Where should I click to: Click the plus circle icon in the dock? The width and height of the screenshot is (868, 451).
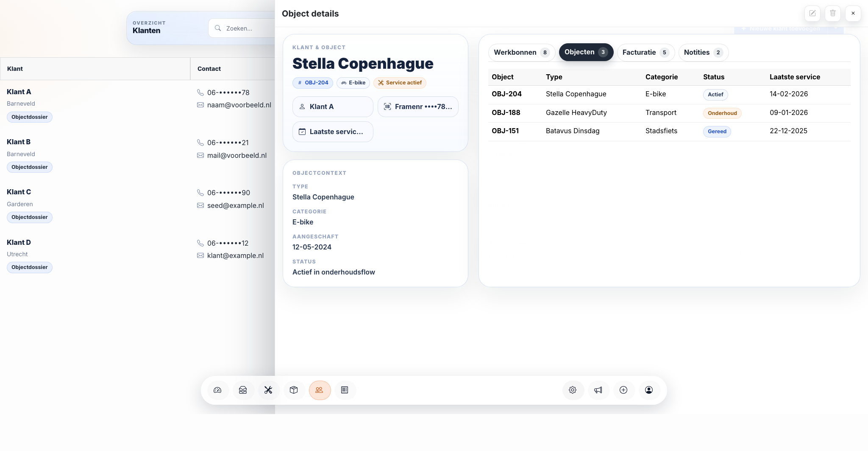[623, 390]
